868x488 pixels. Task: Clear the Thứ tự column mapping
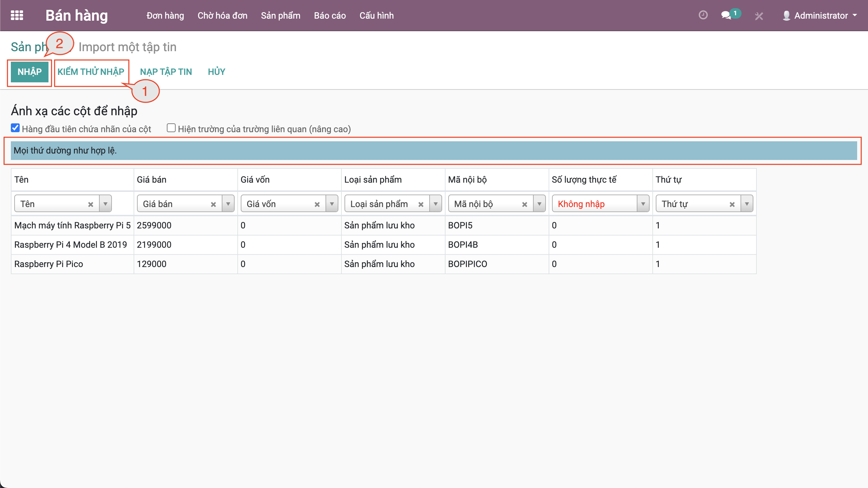click(x=732, y=204)
